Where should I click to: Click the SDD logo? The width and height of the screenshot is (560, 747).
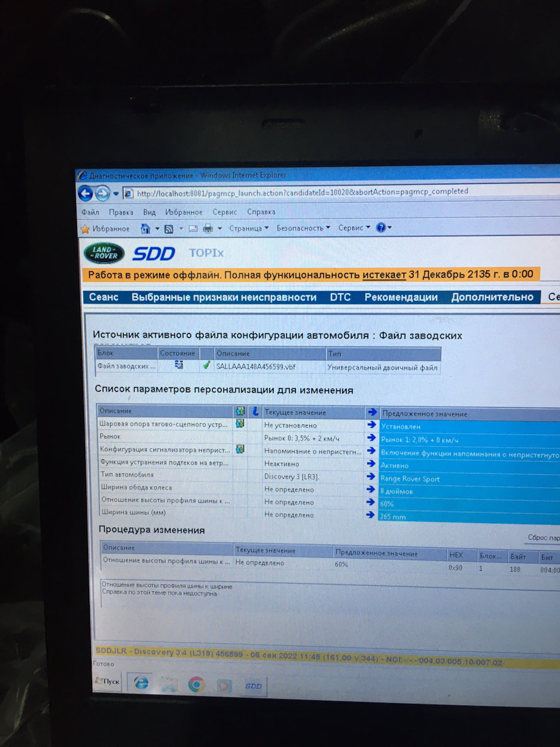pyautogui.click(x=154, y=253)
